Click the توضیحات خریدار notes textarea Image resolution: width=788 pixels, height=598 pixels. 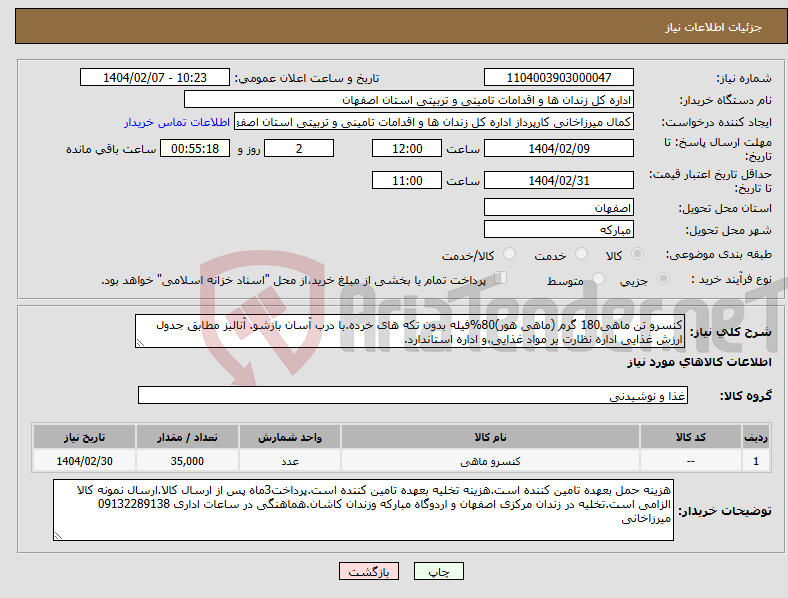click(363, 510)
